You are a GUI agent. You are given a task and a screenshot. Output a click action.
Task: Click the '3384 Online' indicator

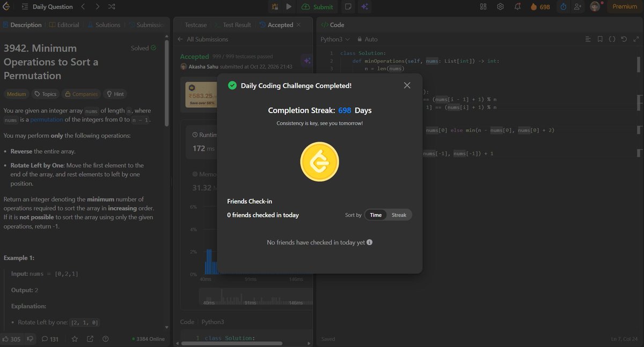[148, 339]
